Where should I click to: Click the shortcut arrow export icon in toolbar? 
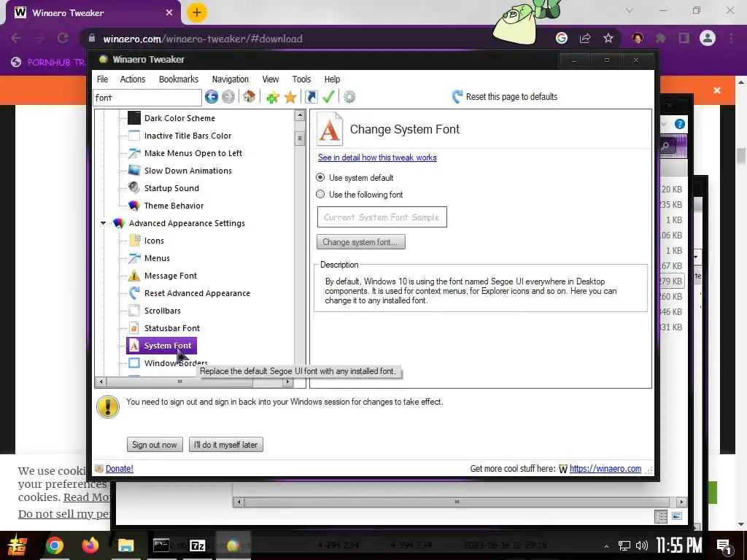coord(311,97)
